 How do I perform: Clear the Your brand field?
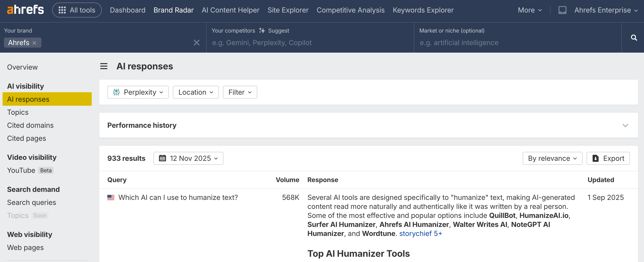pyautogui.click(x=197, y=43)
